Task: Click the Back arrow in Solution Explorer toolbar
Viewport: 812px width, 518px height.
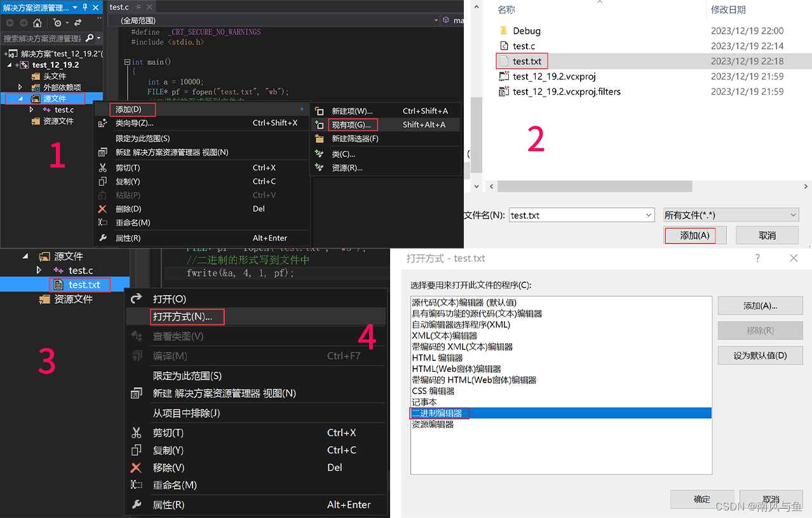Action: (10, 23)
